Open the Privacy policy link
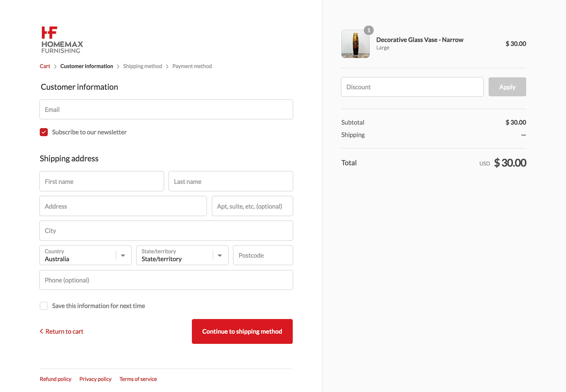Screen dimensions: 566x392 (x=95, y=379)
